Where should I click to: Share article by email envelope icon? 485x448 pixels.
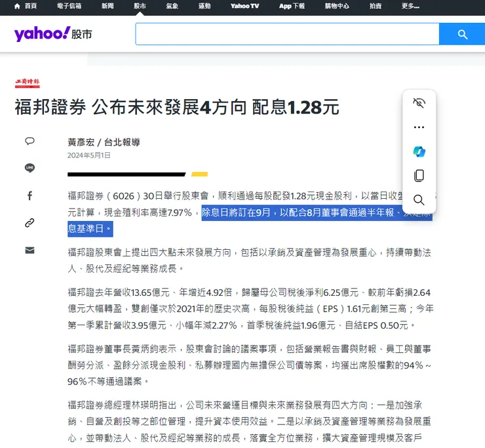click(29, 250)
